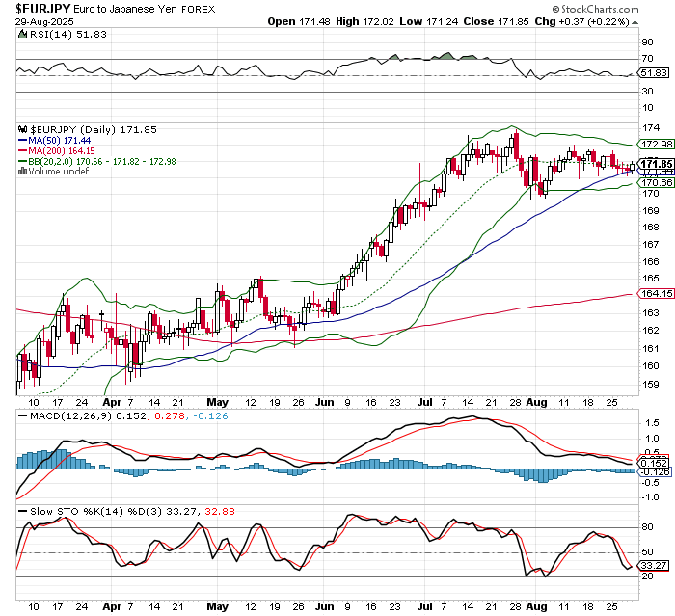Select the 172.98 upper band price tag
This screenshot has height=616, width=675.
tap(657, 145)
